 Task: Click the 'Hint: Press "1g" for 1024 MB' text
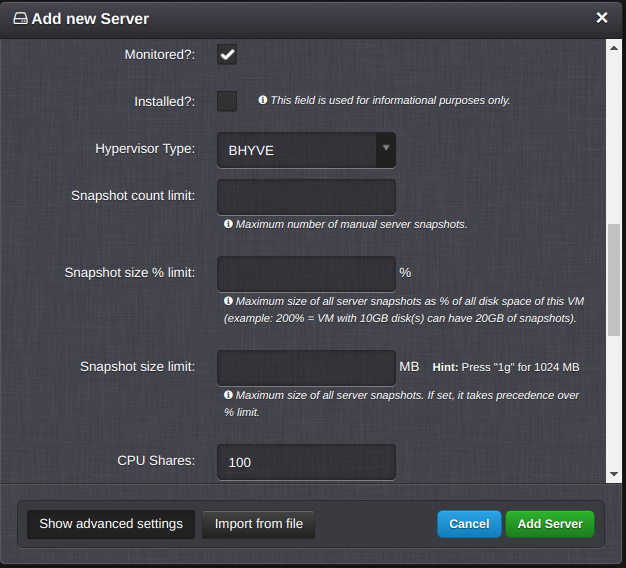[x=505, y=367]
